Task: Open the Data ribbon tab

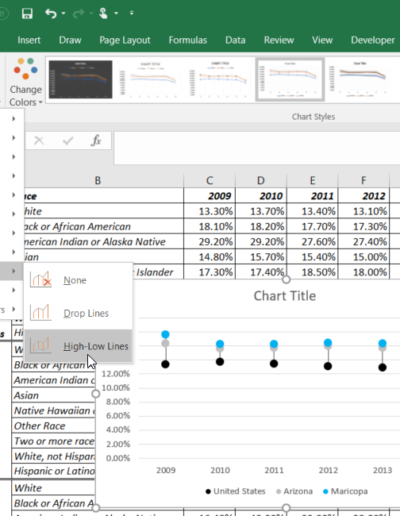Action: 235,40
